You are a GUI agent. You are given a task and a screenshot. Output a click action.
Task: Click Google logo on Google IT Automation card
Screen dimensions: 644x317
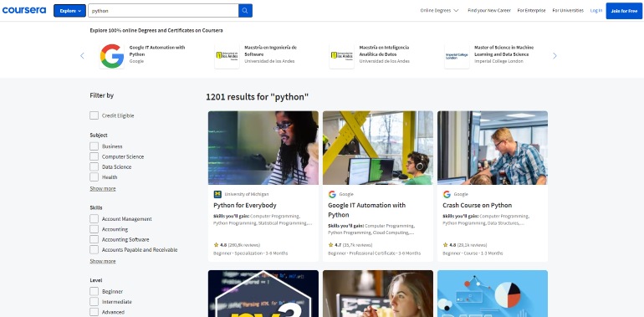[332, 194]
